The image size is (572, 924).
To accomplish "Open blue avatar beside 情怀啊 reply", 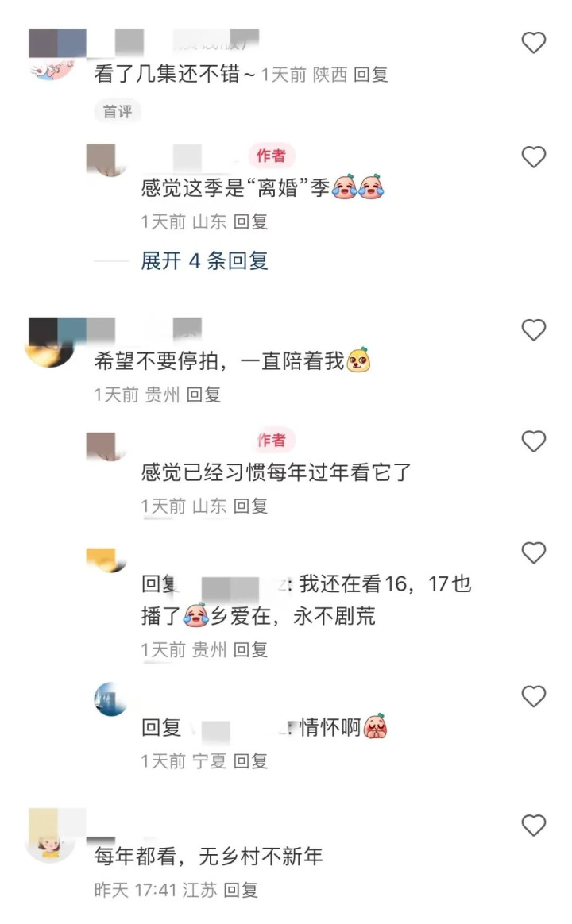I will [111, 699].
